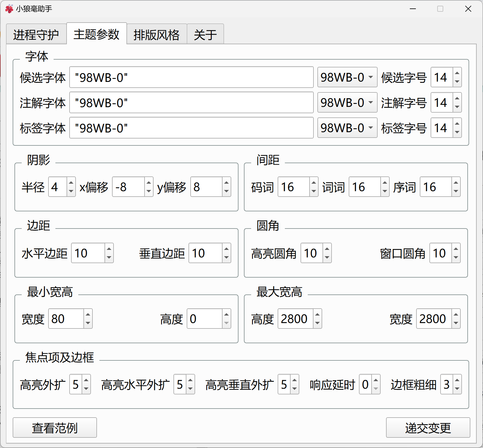Screen dimensions: 483x448
Task: Decrease the x偏移 shadow offset value
Action: (x=149, y=191)
